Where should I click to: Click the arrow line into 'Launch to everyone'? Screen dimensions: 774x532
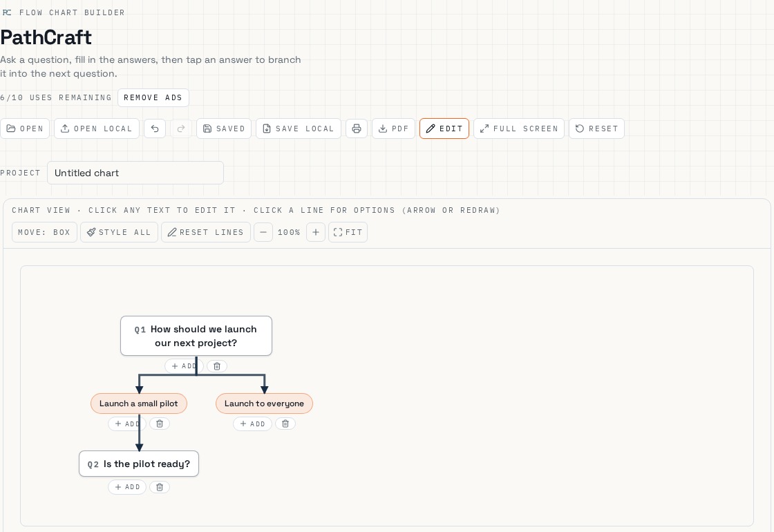pyautogui.click(x=265, y=384)
